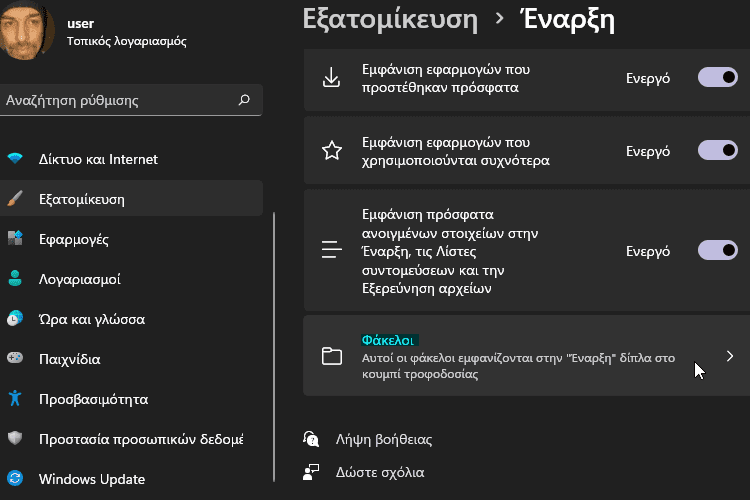Image resolution: width=750 pixels, height=500 pixels.
Task: Click the Windows Update sync icon
Action: click(15, 478)
